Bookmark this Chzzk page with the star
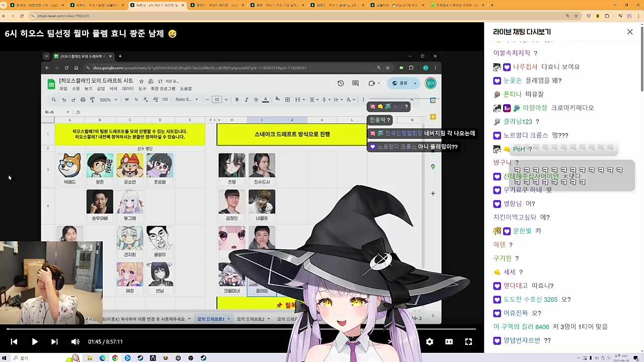Image resolution: width=644 pixels, height=362 pixels. [x=577, y=16]
